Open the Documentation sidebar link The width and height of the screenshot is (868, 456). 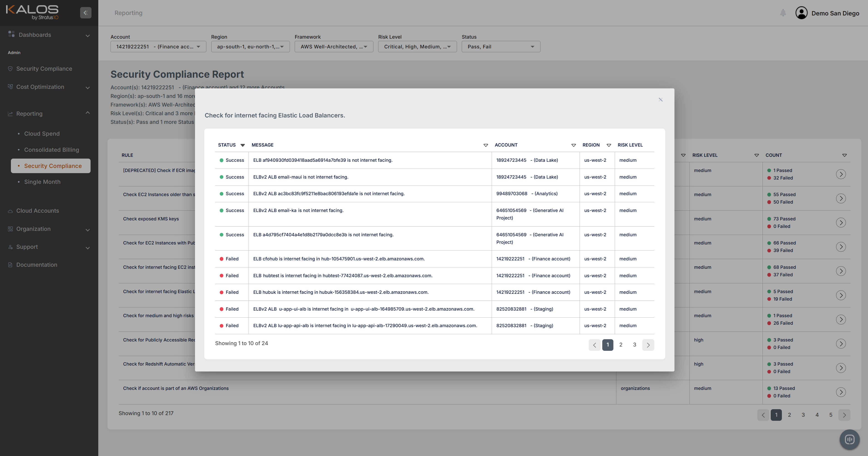[37, 265]
